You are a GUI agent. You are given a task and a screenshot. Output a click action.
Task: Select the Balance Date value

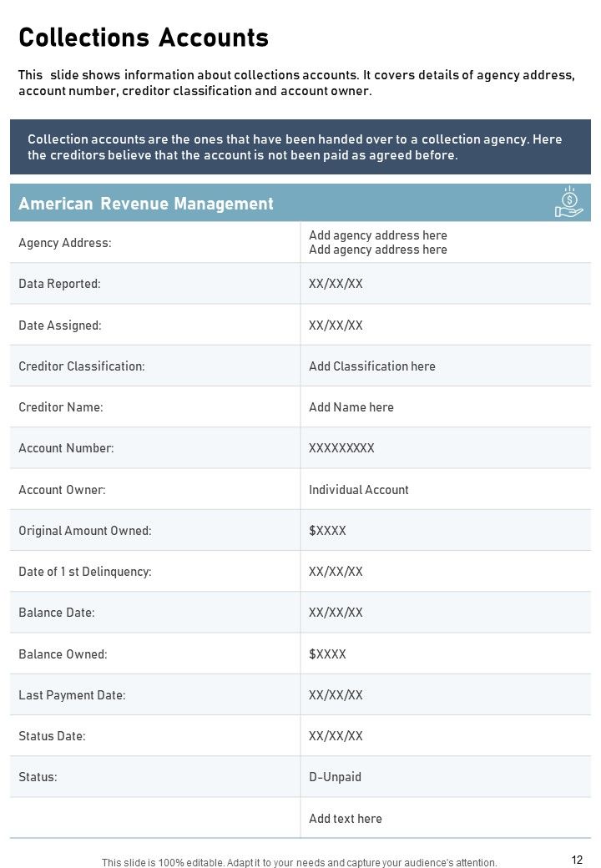336,613
